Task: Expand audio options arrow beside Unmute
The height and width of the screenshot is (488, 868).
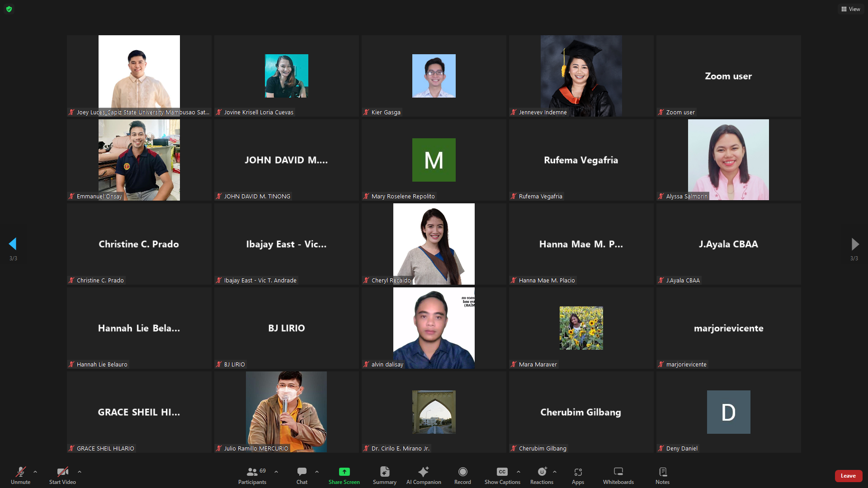Action: (35, 472)
